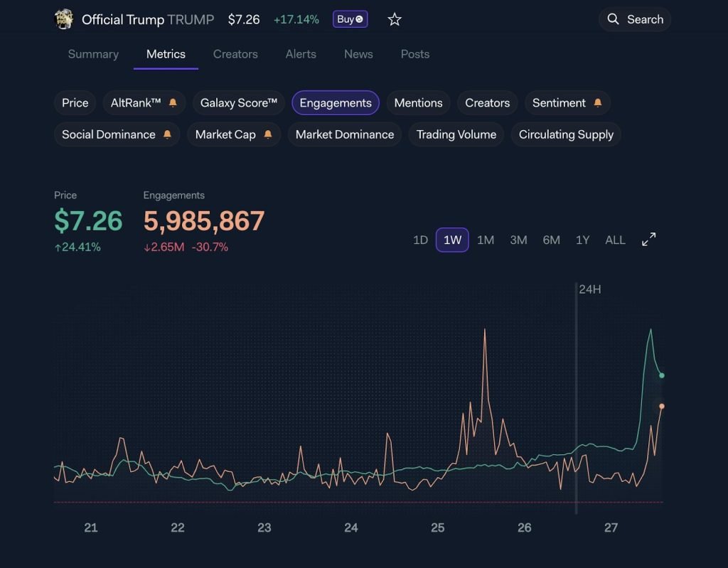Toggle the Circulating Supply metric
The height and width of the screenshot is (568, 728).
(x=565, y=134)
